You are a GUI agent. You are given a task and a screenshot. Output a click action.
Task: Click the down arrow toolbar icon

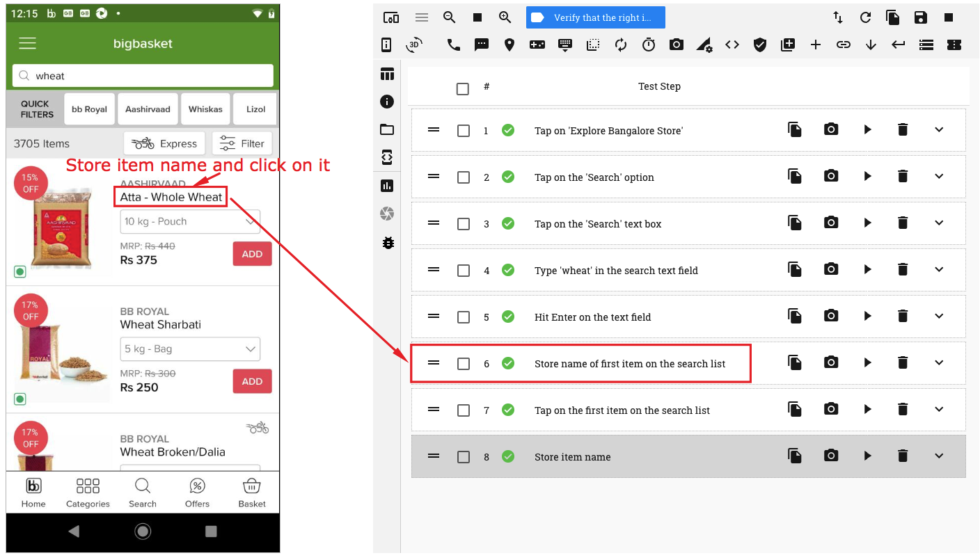coord(871,45)
